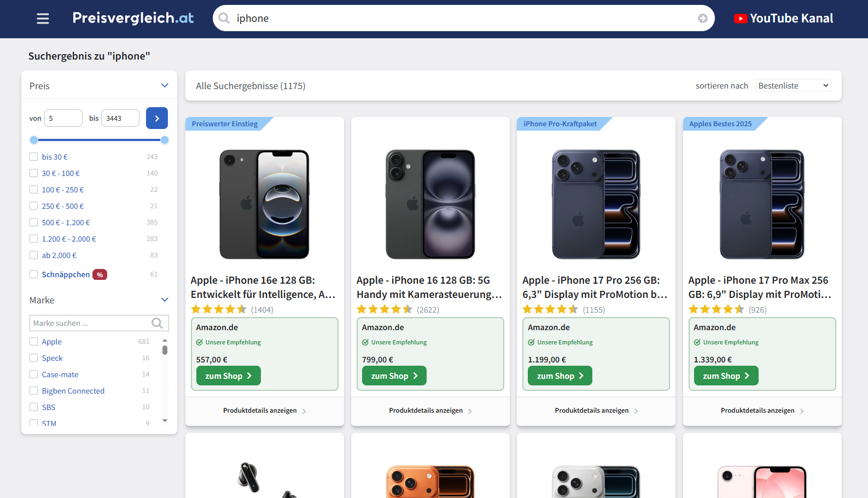The width and height of the screenshot is (868, 498).
Task: Check the 'bis 30 €' price filter
Action: 34,157
